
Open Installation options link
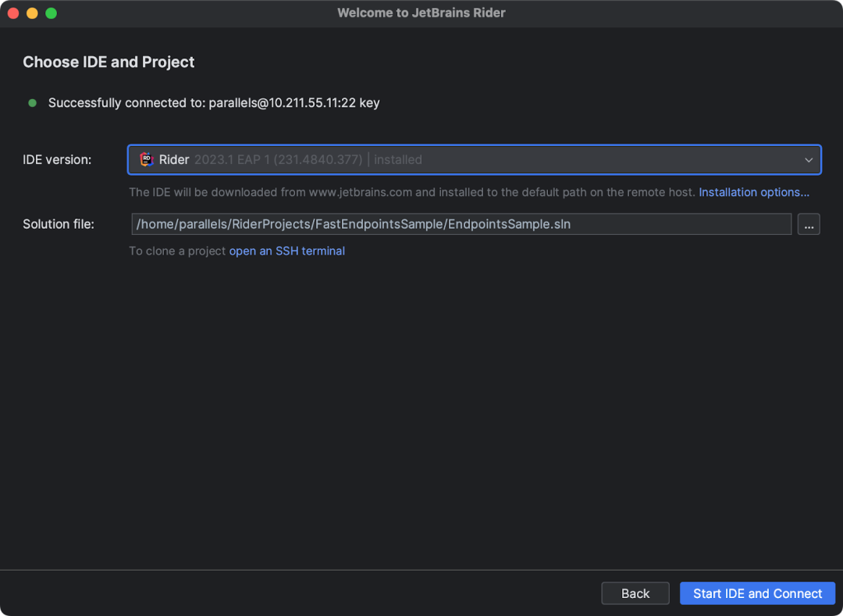tap(754, 192)
